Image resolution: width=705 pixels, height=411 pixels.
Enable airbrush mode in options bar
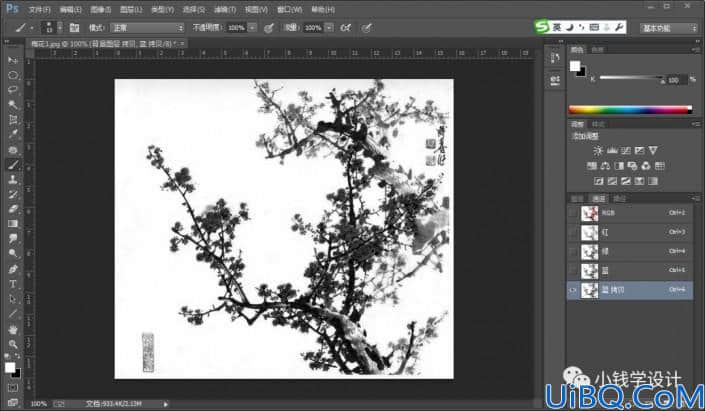345,28
